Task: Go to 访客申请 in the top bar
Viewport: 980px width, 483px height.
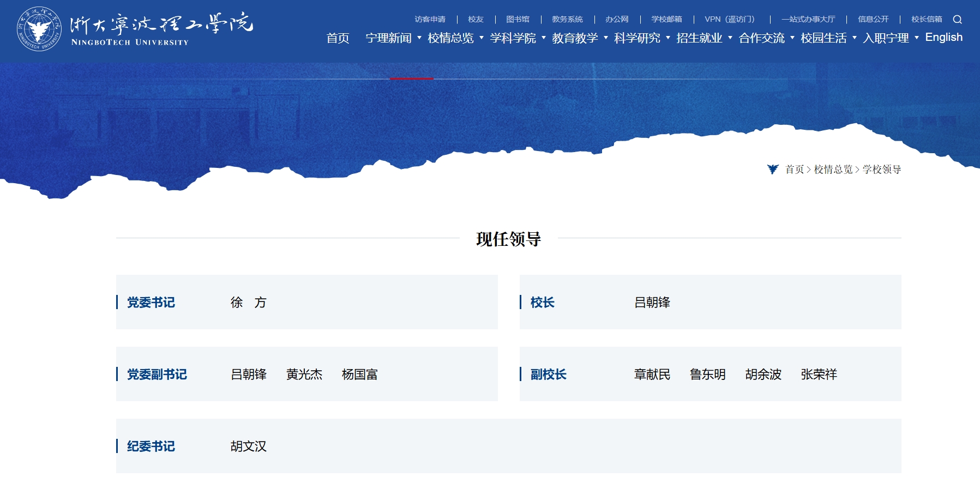Action: coord(430,20)
